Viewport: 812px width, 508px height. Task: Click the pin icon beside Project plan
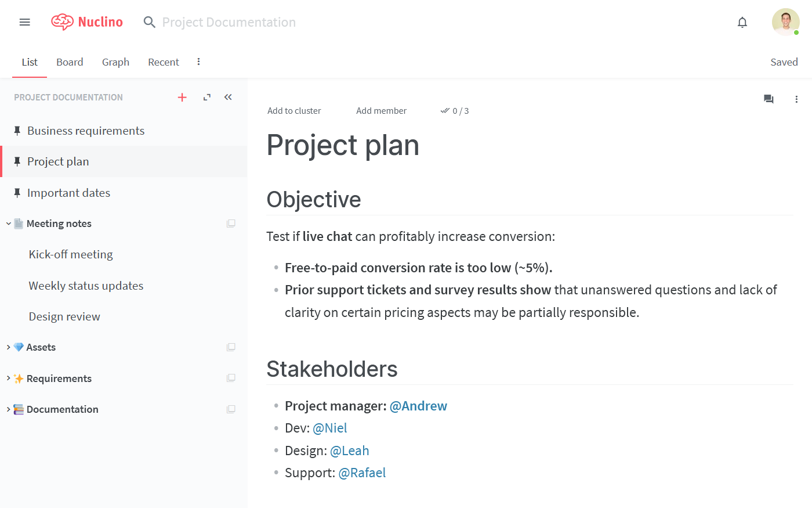click(x=17, y=161)
